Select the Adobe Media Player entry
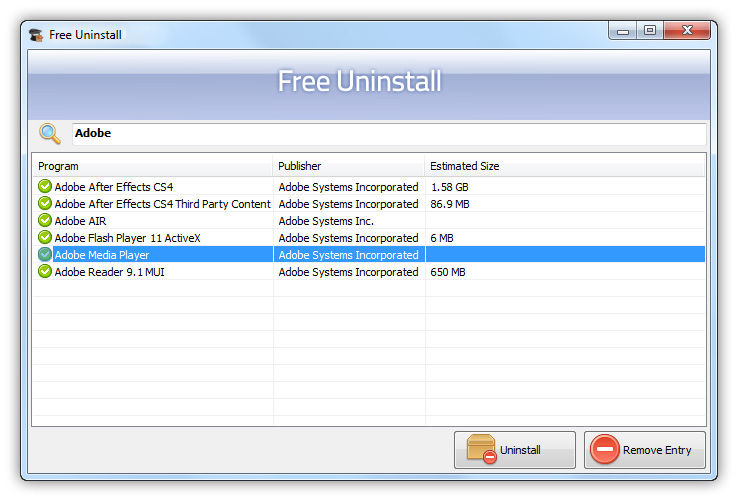 (102, 255)
